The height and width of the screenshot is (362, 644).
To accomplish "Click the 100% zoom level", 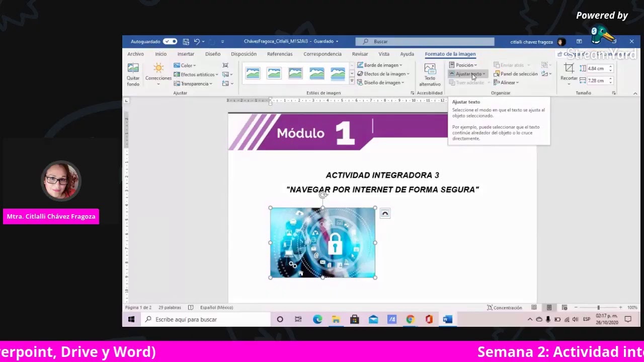I will (632, 308).
